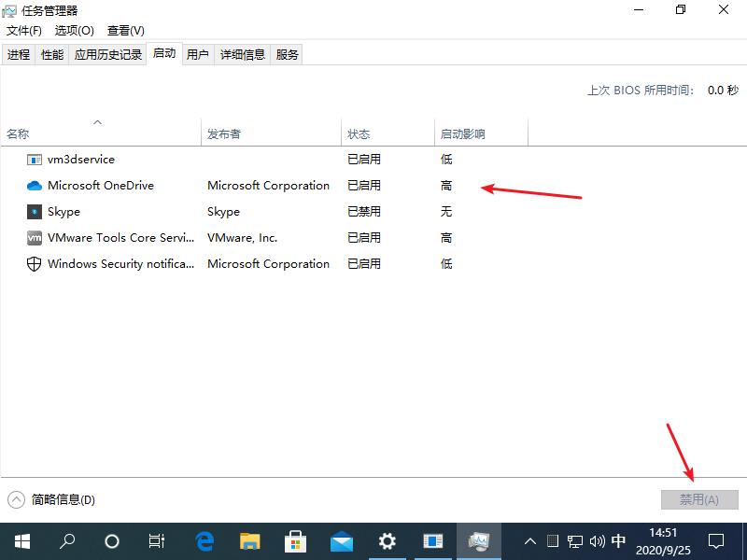Open Microsoft Edge from the taskbar

point(204,541)
